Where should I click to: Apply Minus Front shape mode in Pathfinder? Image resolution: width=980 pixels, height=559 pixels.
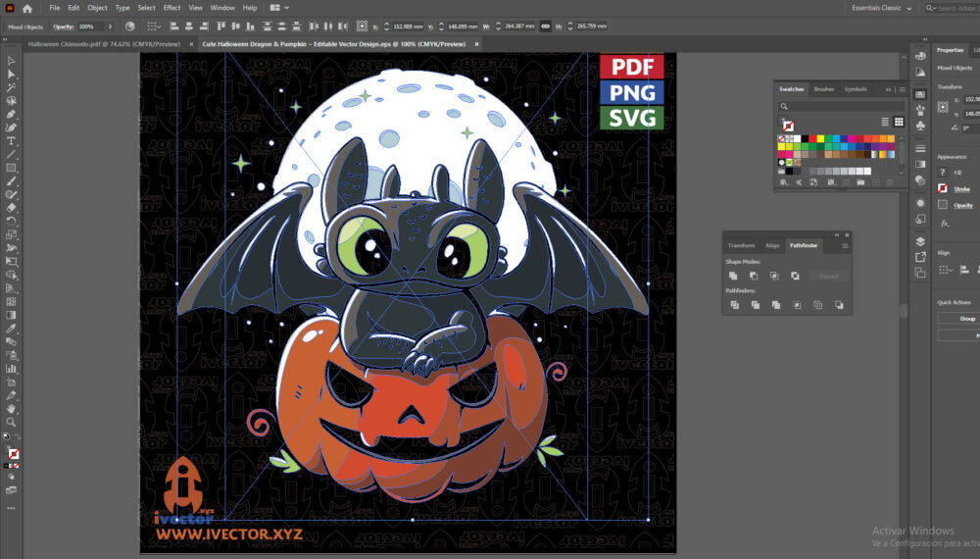pos(754,276)
